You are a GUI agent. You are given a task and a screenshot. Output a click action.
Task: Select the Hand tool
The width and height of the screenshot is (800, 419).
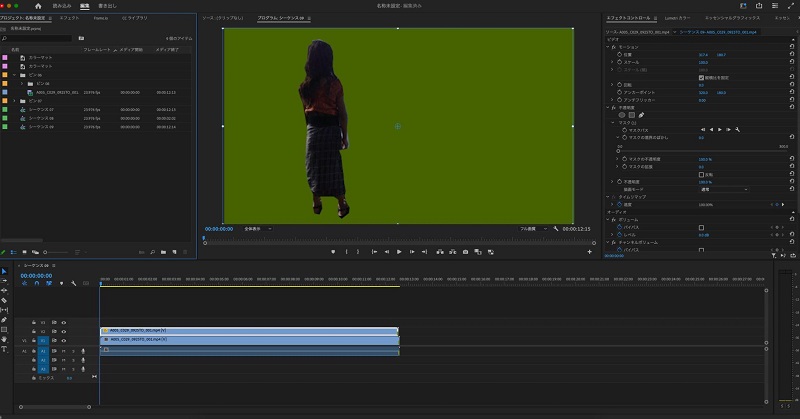[4, 339]
